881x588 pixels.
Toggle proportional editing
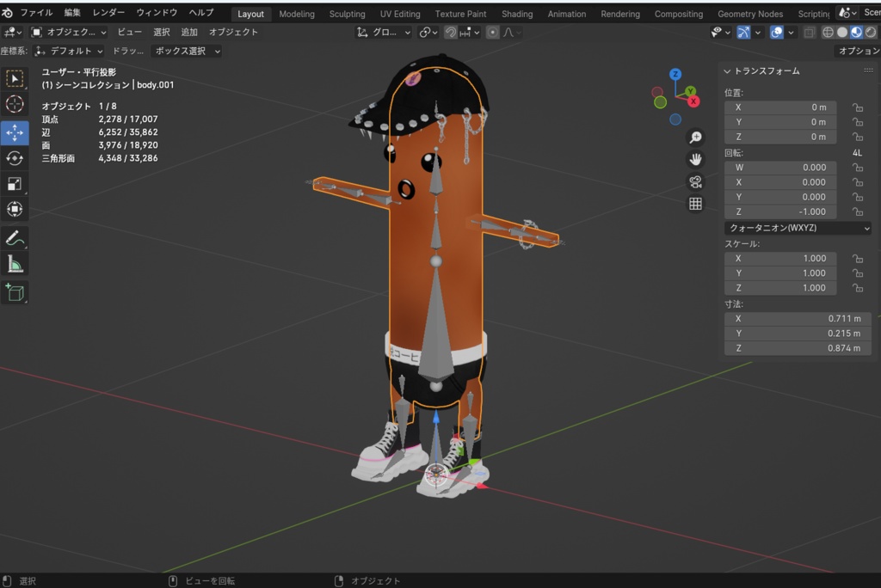493,33
